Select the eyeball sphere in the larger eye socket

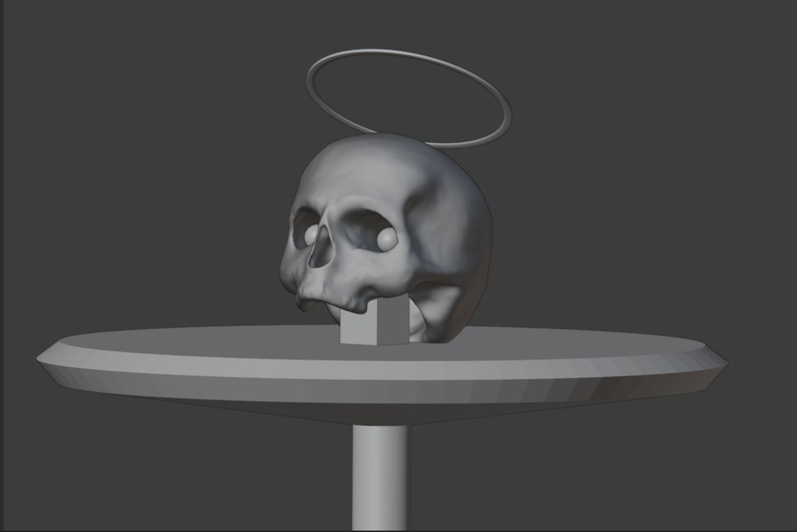pyautogui.click(x=387, y=239)
